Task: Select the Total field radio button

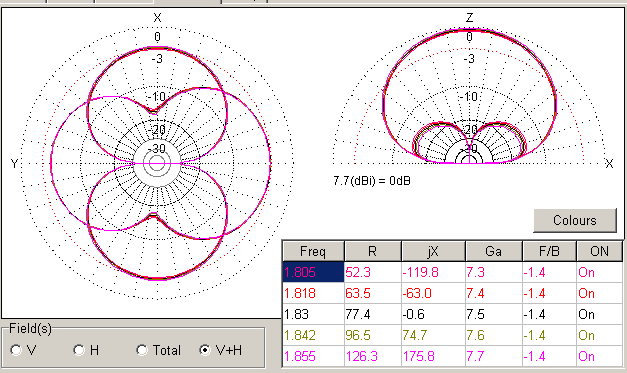Action: tap(142, 350)
